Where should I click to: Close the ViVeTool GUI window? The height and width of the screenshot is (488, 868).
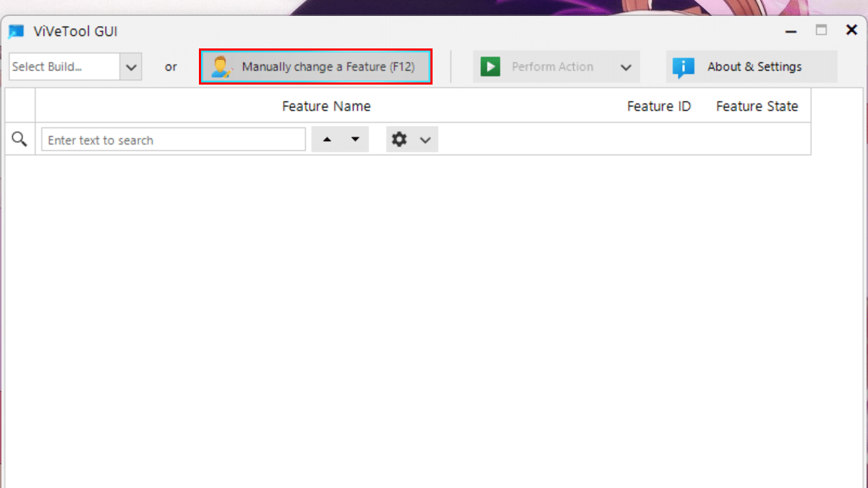[x=851, y=30]
